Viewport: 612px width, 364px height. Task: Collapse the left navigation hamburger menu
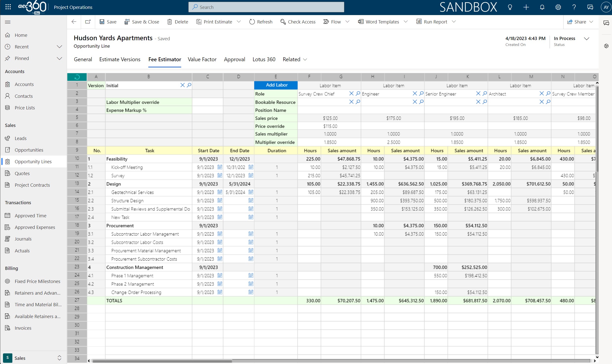pyautogui.click(x=8, y=22)
